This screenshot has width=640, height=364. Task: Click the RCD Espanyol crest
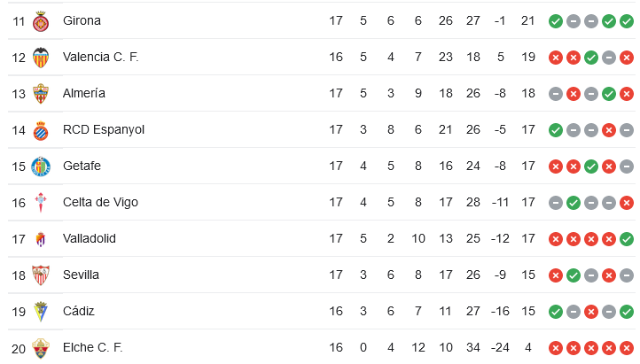pyautogui.click(x=41, y=130)
